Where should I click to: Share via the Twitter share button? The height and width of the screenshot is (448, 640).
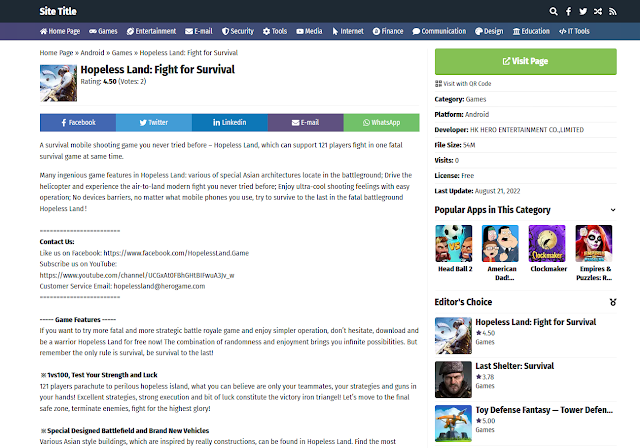pyautogui.click(x=154, y=122)
